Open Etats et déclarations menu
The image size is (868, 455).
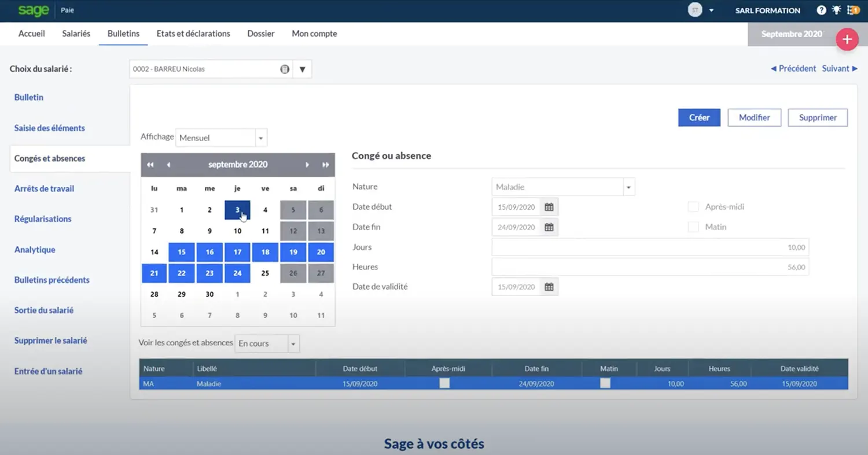click(193, 34)
